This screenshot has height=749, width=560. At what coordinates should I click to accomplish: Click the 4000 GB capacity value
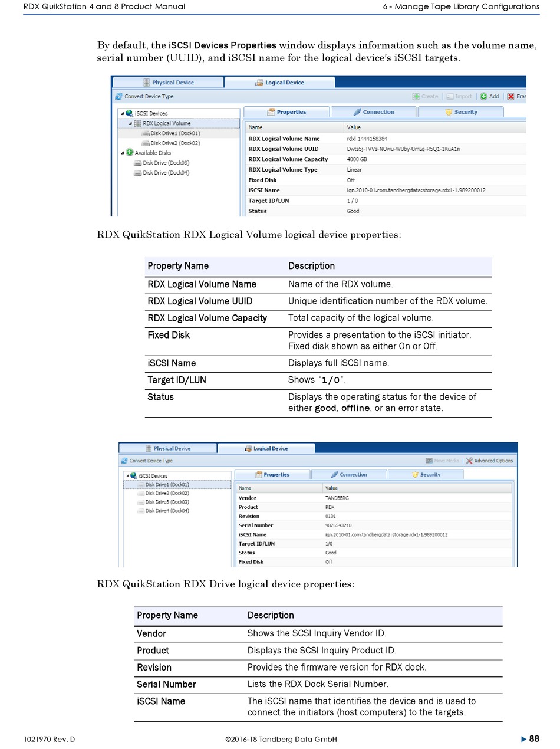pyautogui.click(x=357, y=159)
